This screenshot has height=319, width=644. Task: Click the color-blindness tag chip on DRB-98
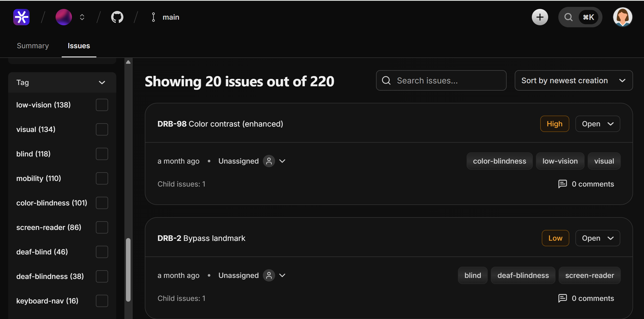coord(499,161)
